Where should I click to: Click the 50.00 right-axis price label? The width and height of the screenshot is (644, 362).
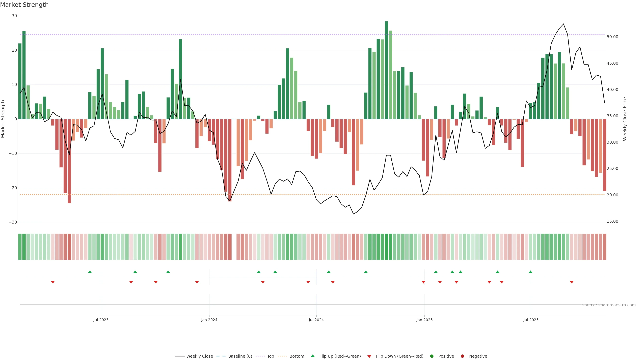[x=612, y=37]
